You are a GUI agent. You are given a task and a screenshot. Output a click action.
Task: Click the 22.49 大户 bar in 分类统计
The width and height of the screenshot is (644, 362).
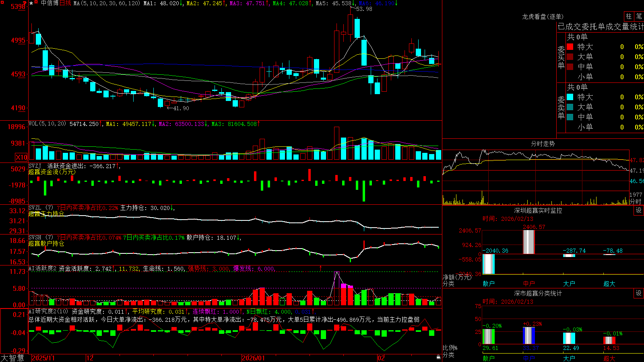569,338
